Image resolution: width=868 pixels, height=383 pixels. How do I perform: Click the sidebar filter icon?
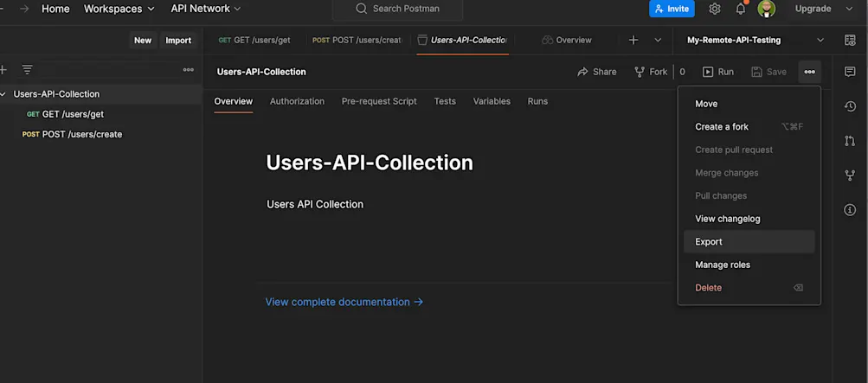tap(27, 70)
